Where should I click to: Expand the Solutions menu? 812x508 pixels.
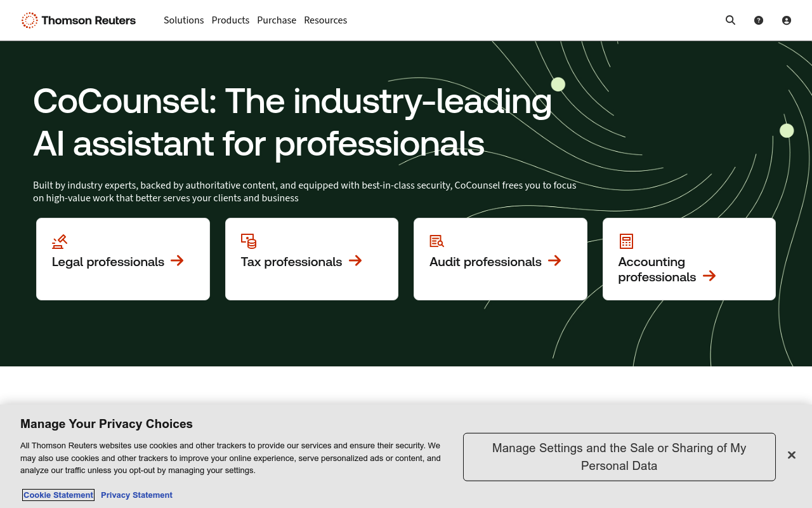tap(183, 20)
